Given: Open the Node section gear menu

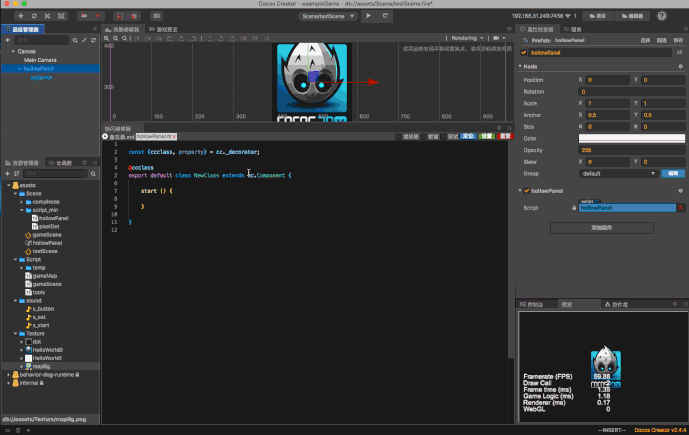Looking at the screenshot, I should (x=680, y=66).
